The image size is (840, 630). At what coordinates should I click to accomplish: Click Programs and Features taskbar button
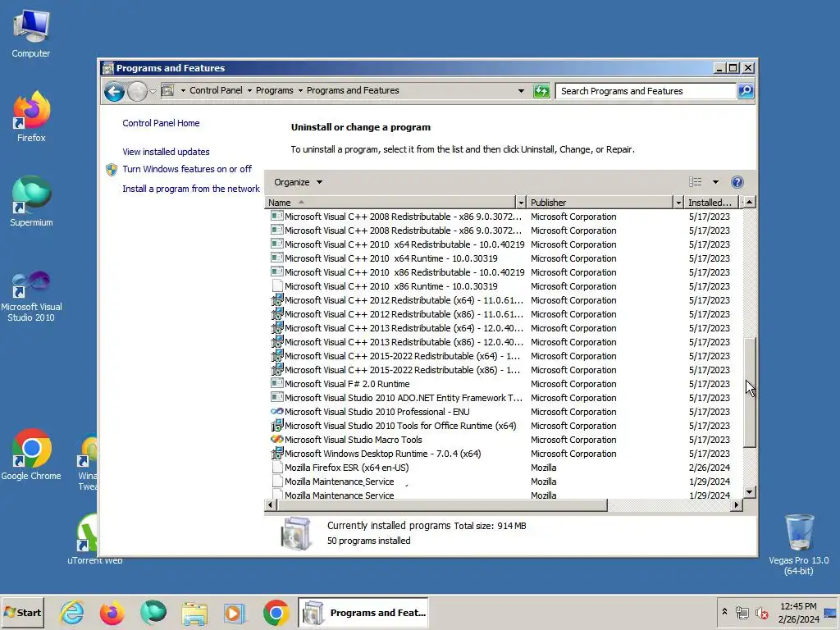363,612
